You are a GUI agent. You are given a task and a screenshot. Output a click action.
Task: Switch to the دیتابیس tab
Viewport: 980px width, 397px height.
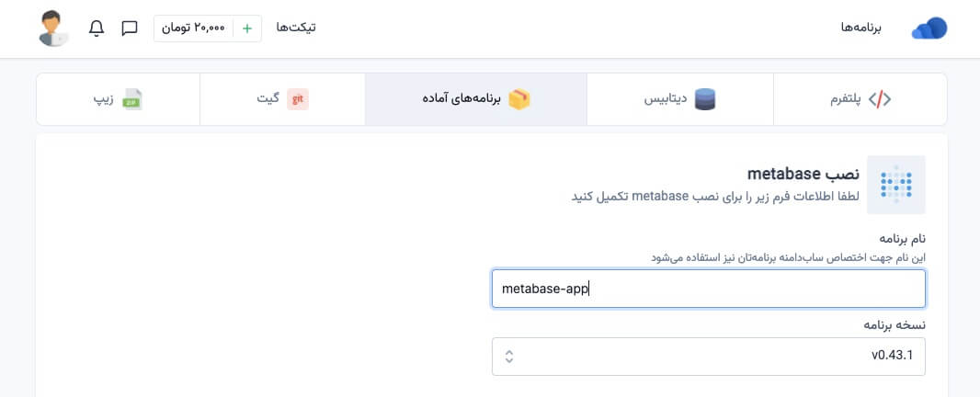(x=680, y=99)
